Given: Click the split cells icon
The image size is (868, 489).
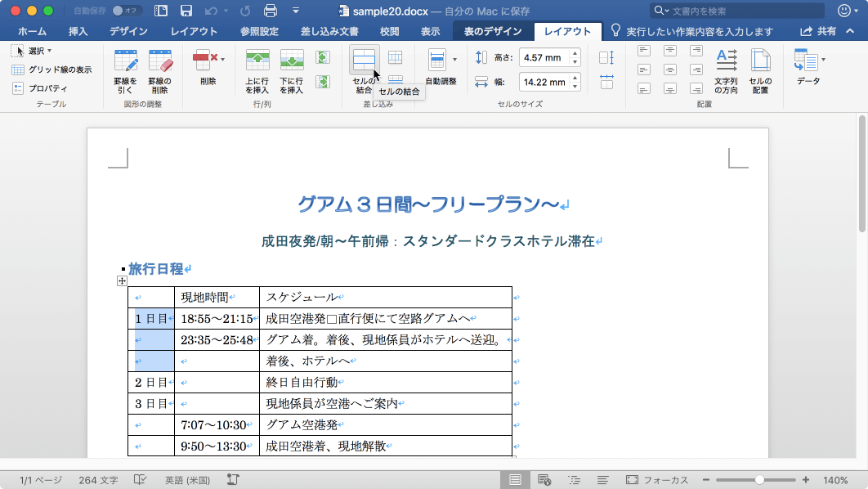Looking at the screenshot, I should 396,57.
